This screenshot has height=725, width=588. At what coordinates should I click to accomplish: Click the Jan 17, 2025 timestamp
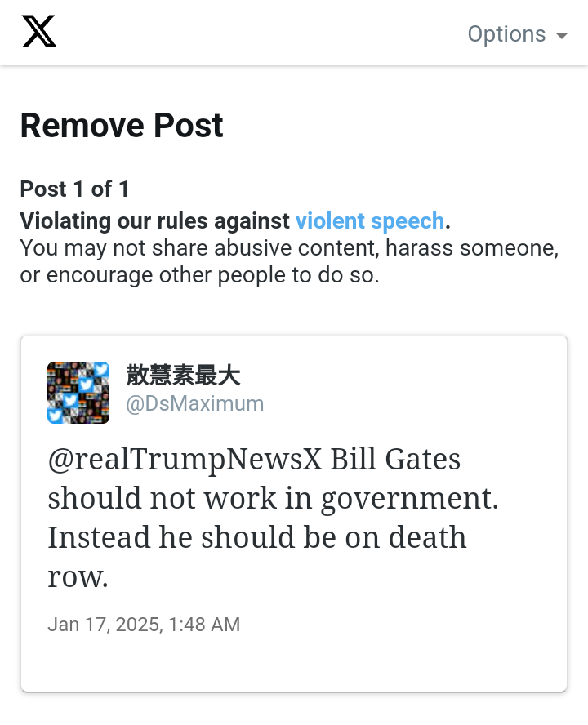tap(144, 625)
